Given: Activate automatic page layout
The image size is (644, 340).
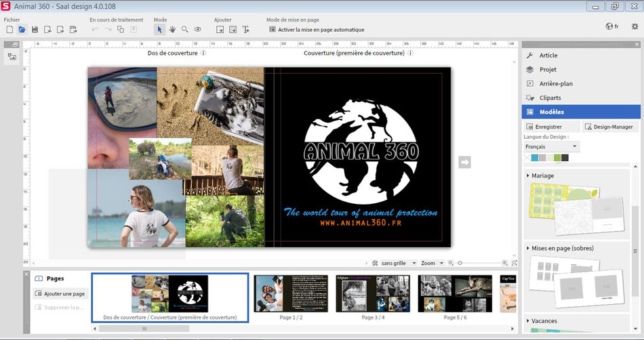Looking at the screenshot, I should (317, 30).
